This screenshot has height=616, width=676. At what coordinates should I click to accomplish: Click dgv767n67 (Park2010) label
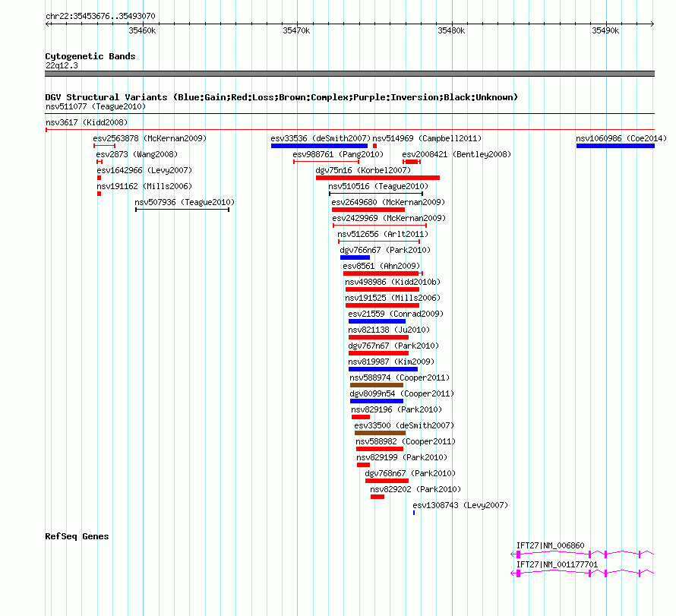pyautogui.click(x=393, y=346)
